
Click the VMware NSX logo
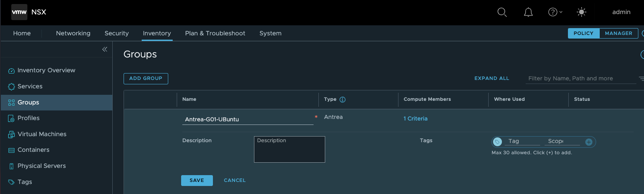19,12
